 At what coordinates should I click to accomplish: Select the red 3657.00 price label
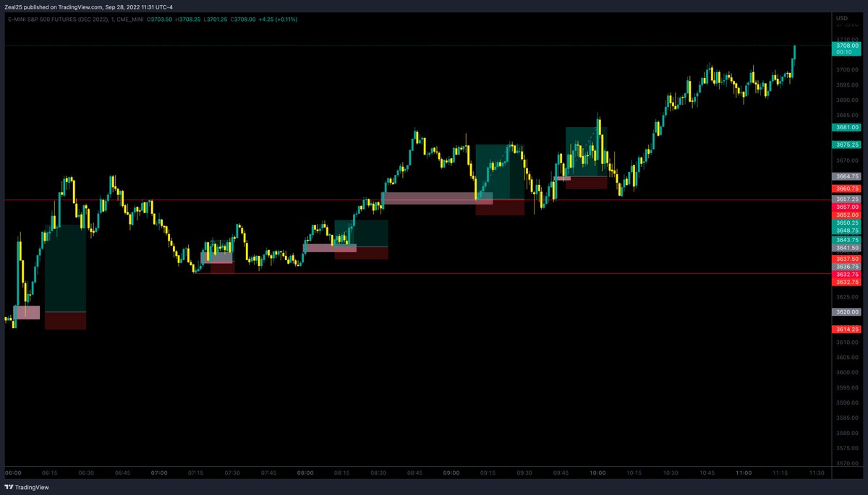[846, 207]
